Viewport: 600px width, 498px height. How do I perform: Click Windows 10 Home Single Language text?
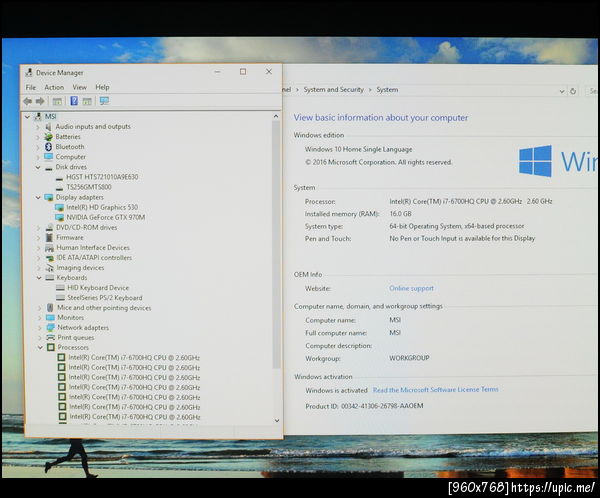(359, 149)
